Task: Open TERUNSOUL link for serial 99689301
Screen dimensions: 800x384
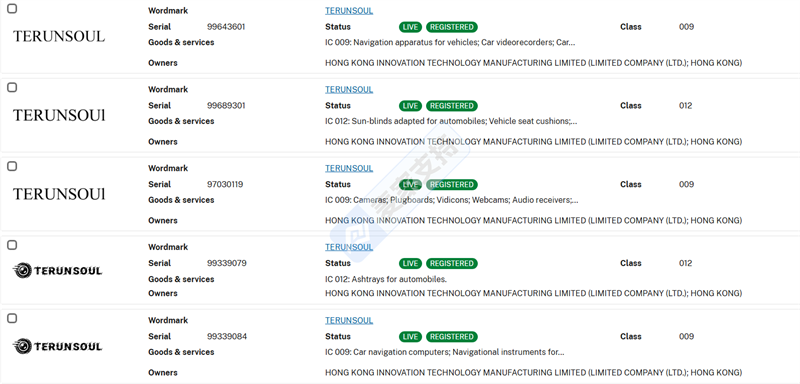Action: tap(349, 90)
